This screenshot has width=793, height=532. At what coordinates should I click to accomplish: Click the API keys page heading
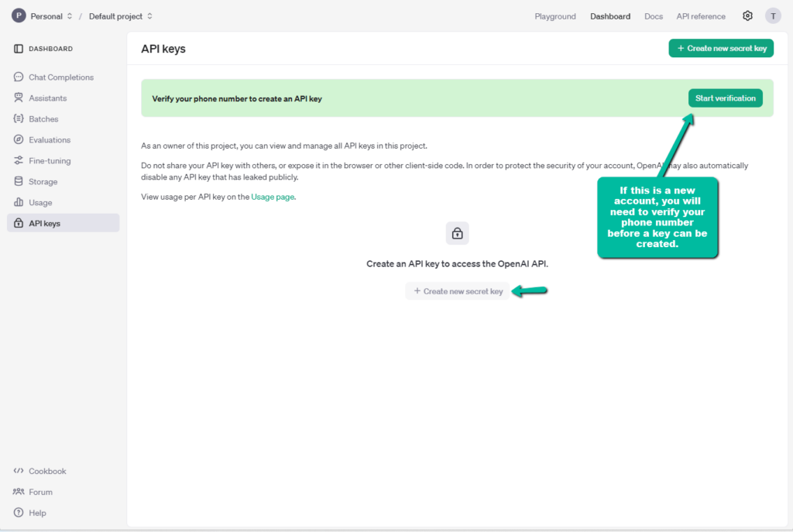pos(163,49)
